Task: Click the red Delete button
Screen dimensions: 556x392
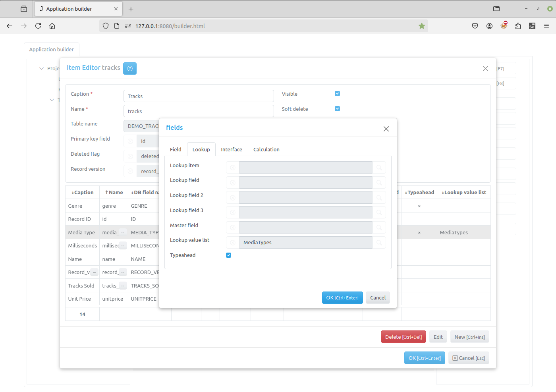Action: pyautogui.click(x=403, y=337)
